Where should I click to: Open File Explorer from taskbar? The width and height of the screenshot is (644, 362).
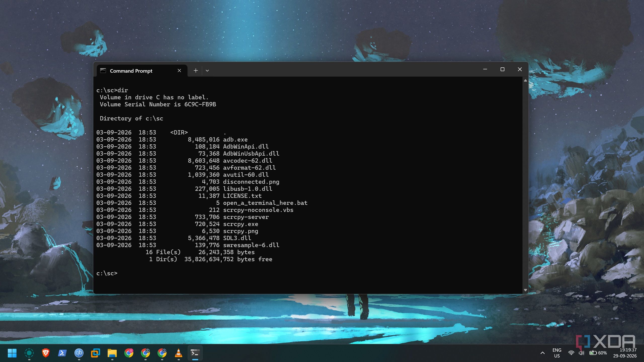(112, 353)
